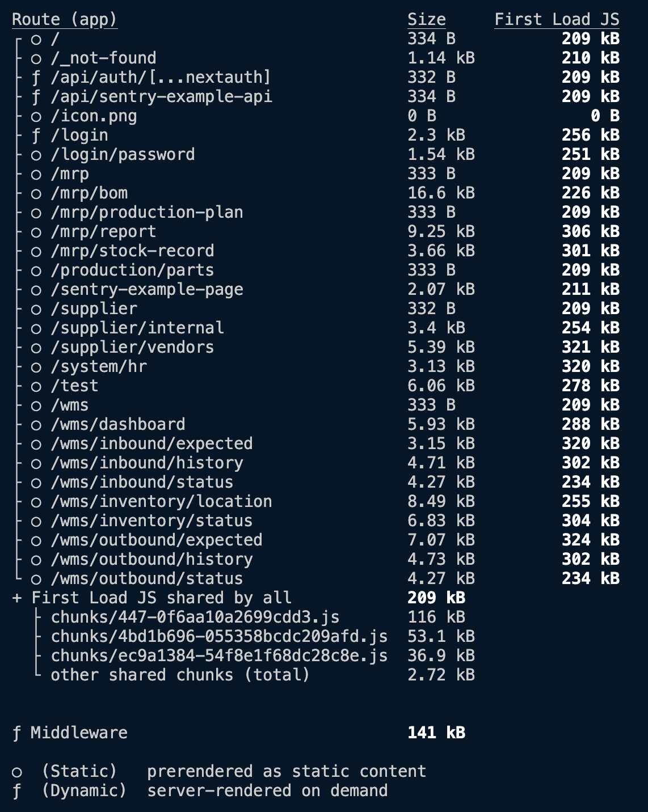The height and width of the screenshot is (812, 648).
Task: Click the circle icon beside /wms/dashboard
Action: point(36,425)
